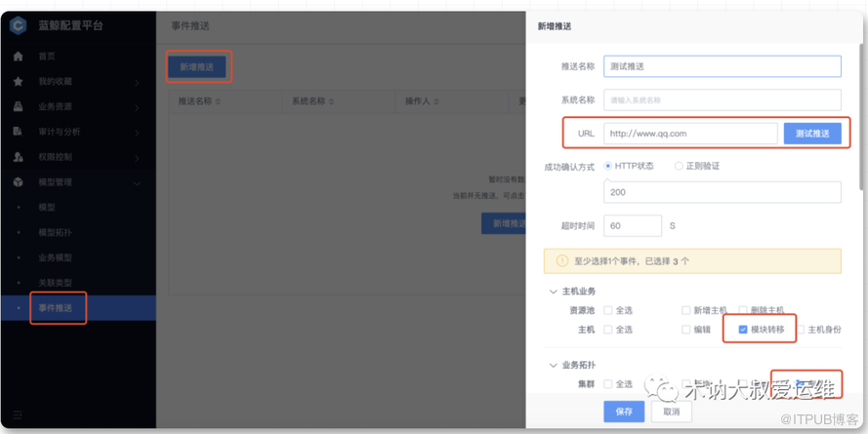Collapse the 主机业务 section
Screen dimensions: 868x434
pos(554,292)
